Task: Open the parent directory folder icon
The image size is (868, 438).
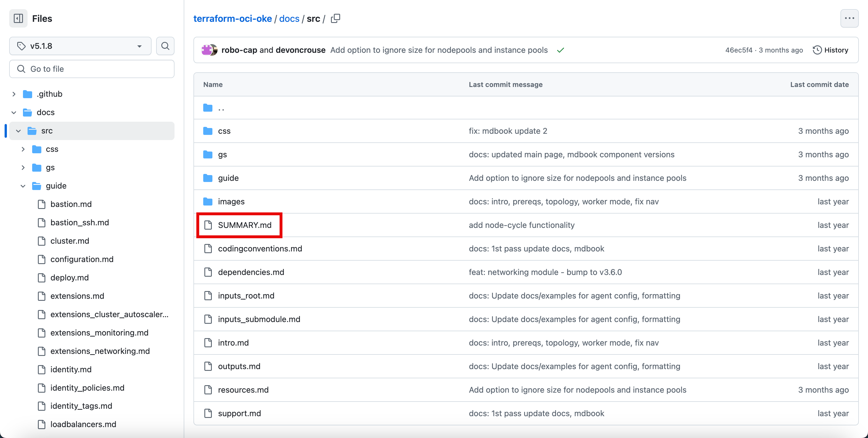Action: (x=208, y=108)
